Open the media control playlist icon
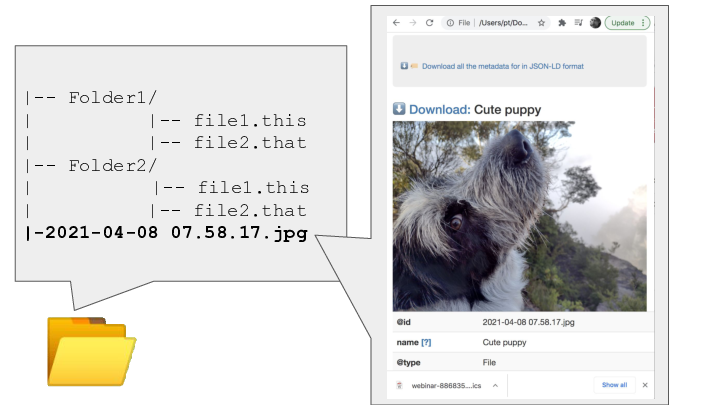The width and height of the screenshot is (720, 405). pos(578,22)
